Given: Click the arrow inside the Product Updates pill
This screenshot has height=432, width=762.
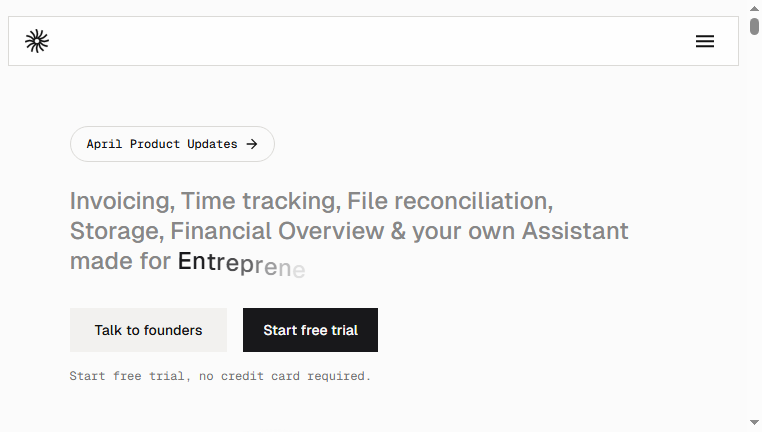Looking at the screenshot, I should [x=252, y=144].
